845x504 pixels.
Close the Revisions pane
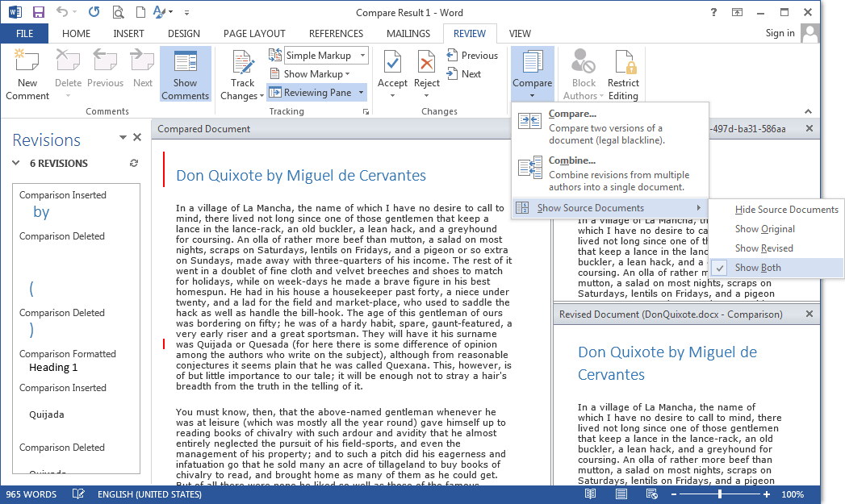tap(137, 137)
